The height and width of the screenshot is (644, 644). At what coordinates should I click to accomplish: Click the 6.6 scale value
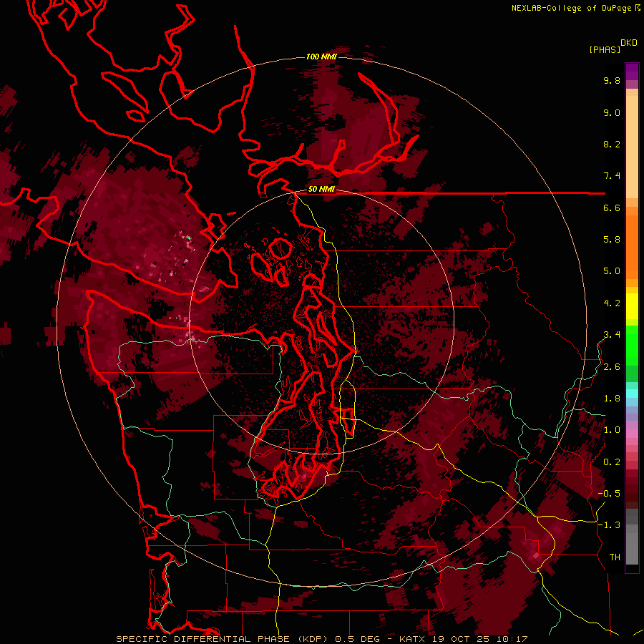(x=612, y=208)
